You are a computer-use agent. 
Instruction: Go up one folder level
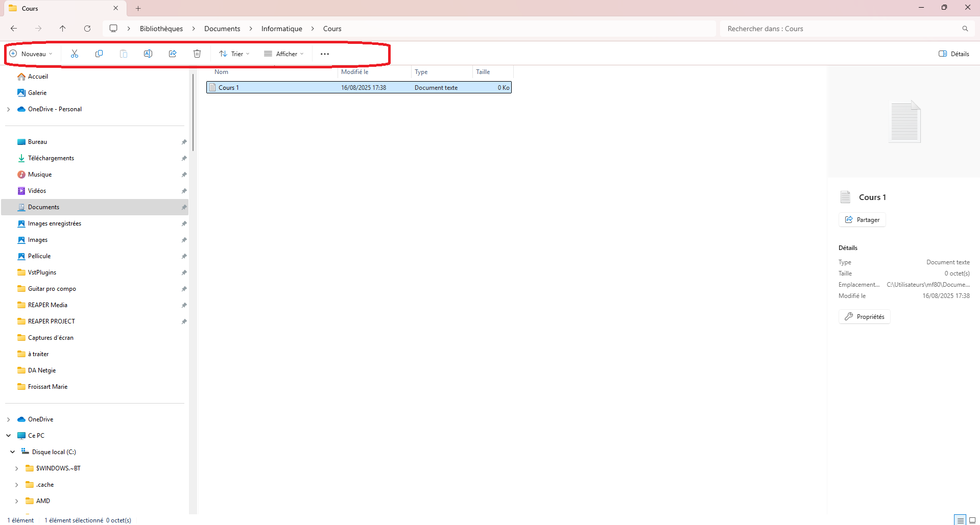(x=63, y=29)
